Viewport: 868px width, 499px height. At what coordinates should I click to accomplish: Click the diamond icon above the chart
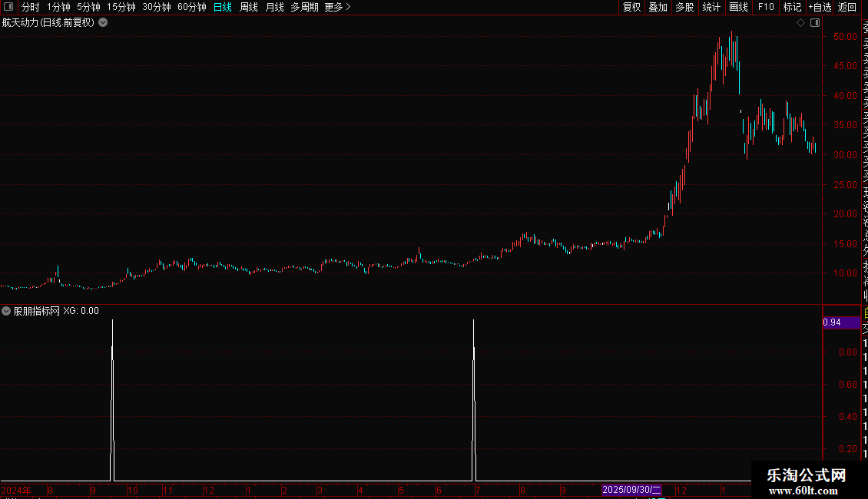[800, 23]
